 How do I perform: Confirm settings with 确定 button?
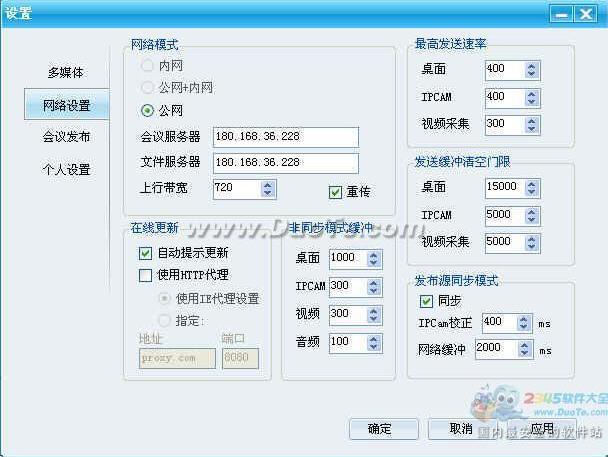coord(383,429)
